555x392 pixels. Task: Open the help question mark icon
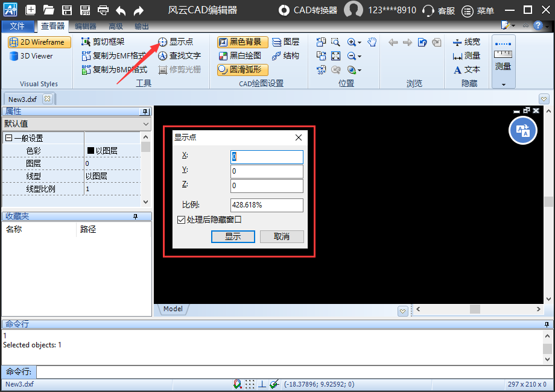pyautogui.click(x=538, y=25)
